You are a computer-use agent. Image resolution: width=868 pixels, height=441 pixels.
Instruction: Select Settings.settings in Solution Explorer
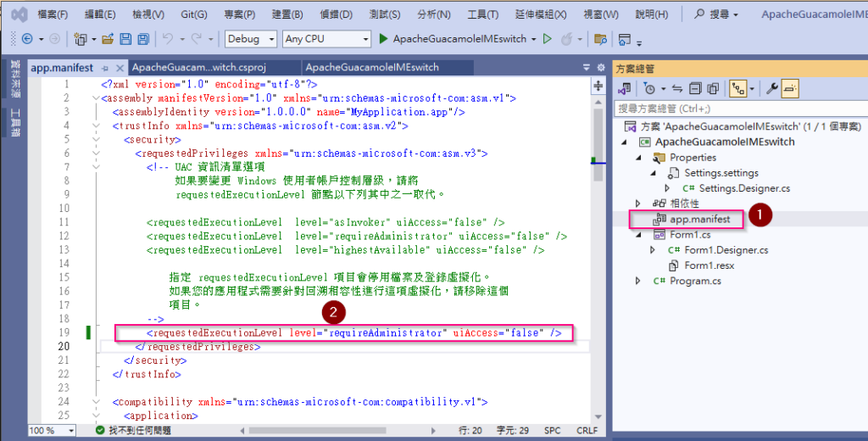[x=721, y=173]
